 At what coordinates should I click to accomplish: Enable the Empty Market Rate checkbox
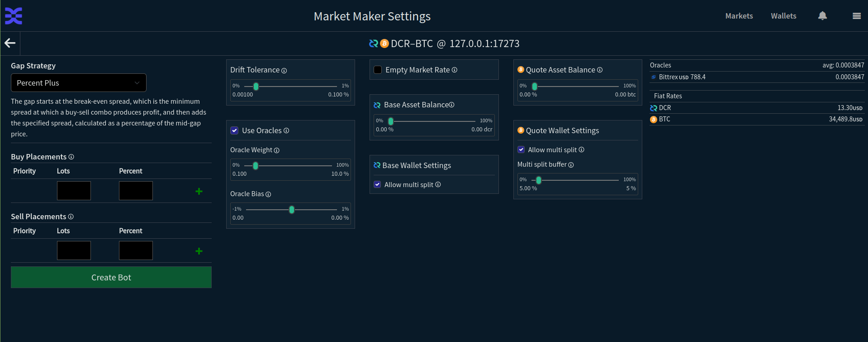pos(378,70)
